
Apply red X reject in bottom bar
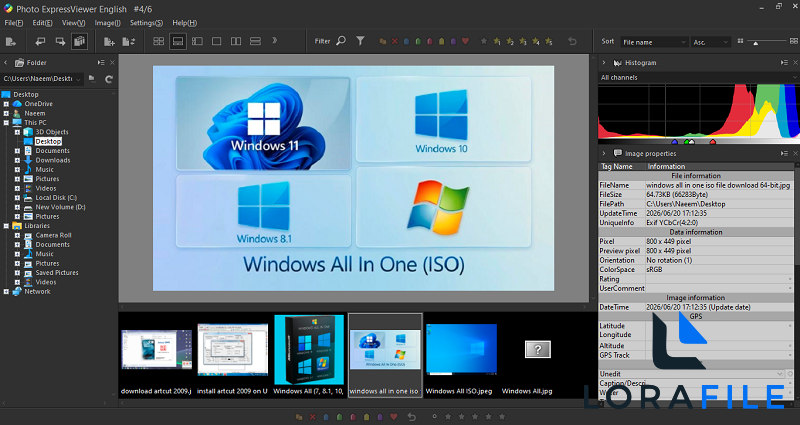click(312, 417)
